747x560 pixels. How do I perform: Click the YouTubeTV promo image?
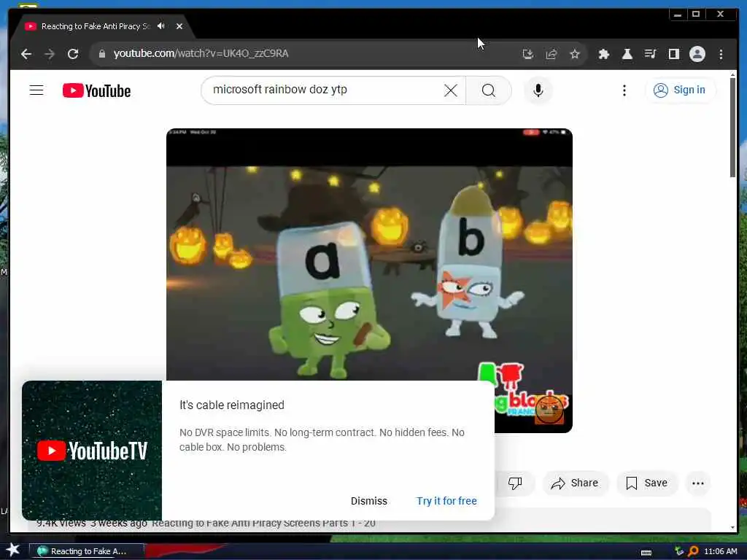(x=92, y=450)
